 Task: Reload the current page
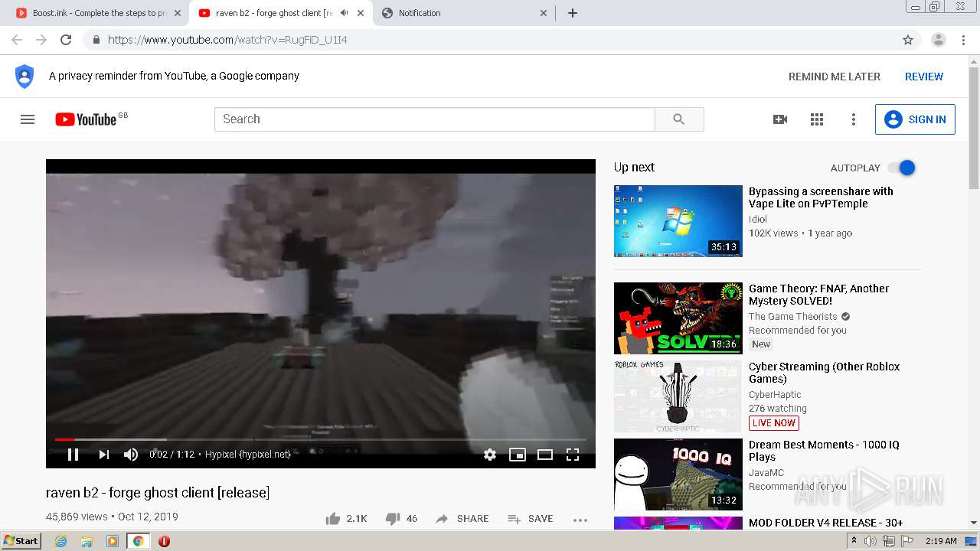click(x=66, y=40)
